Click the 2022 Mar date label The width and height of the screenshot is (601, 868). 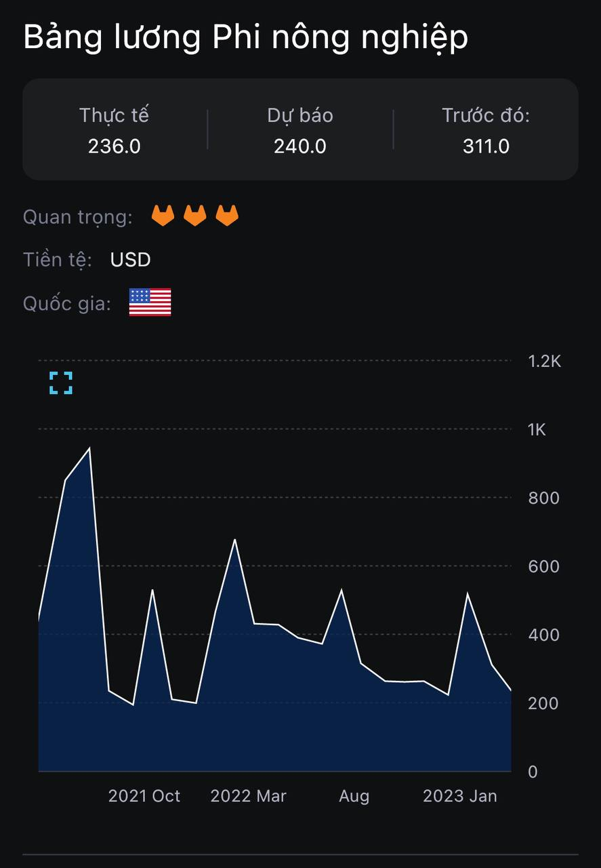[249, 796]
